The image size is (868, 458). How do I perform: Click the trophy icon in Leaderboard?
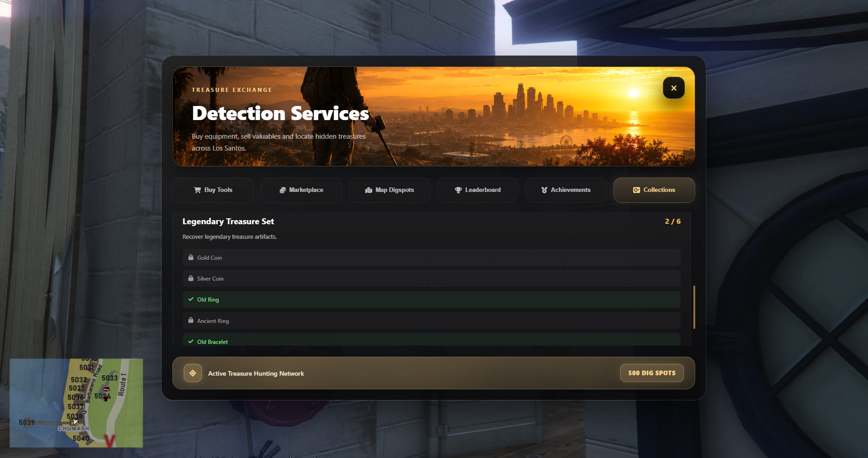(458, 190)
